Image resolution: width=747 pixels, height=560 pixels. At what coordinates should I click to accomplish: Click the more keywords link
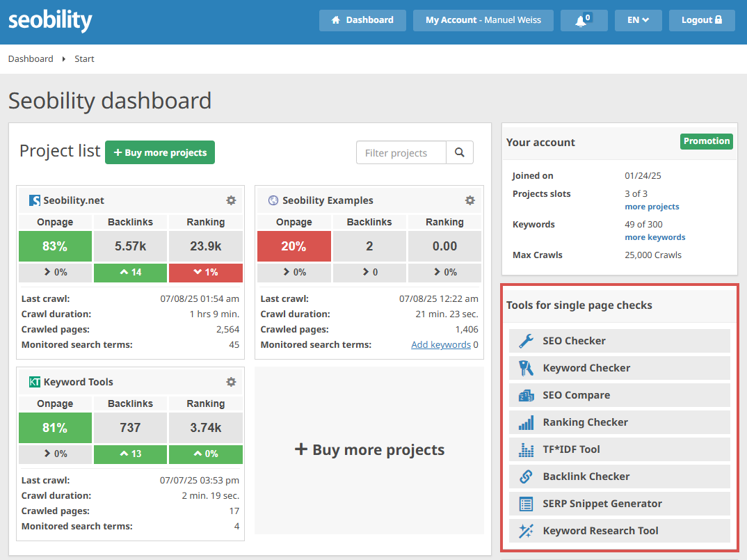[655, 237]
